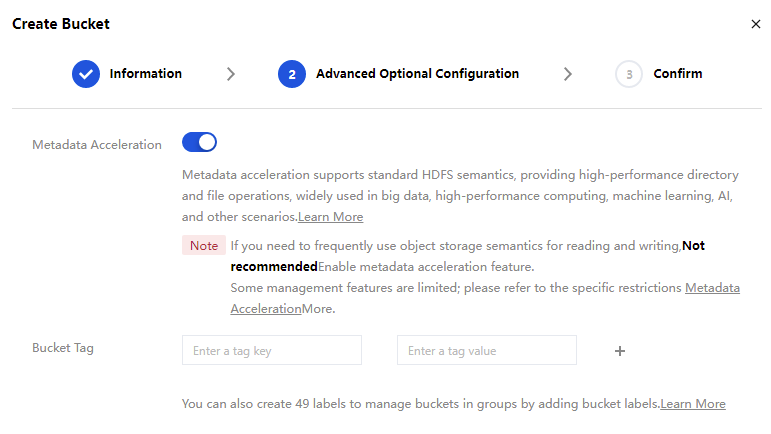Close the Create Bucket dialog
Image resolution: width=771 pixels, height=434 pixels.
755,24
